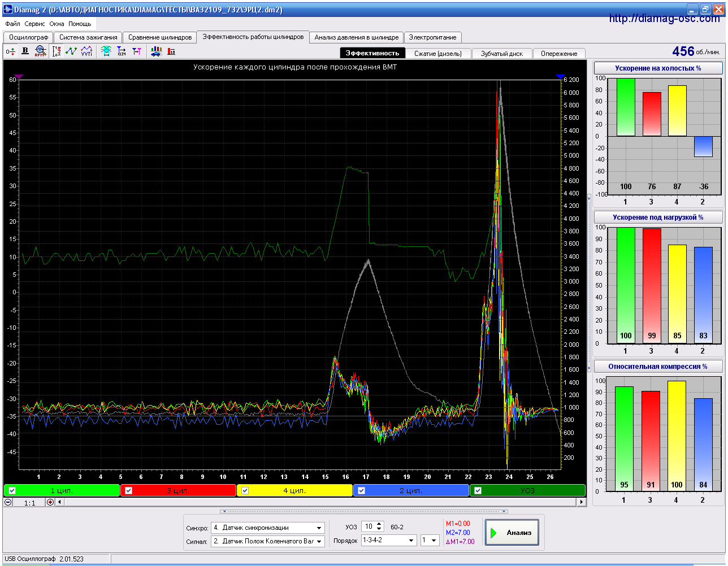Open the Сервис menu
The width and height of the screenshot is (728, 566).
(x=34, y=24)
